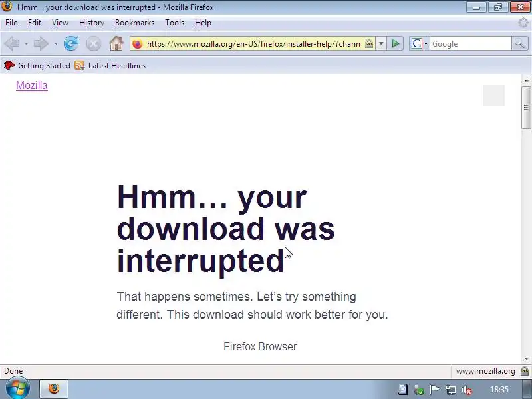Click the Firefox site favicon in address bar
Image resolution: width=532 pixels, height=399 pixels.
coord(138,44)
